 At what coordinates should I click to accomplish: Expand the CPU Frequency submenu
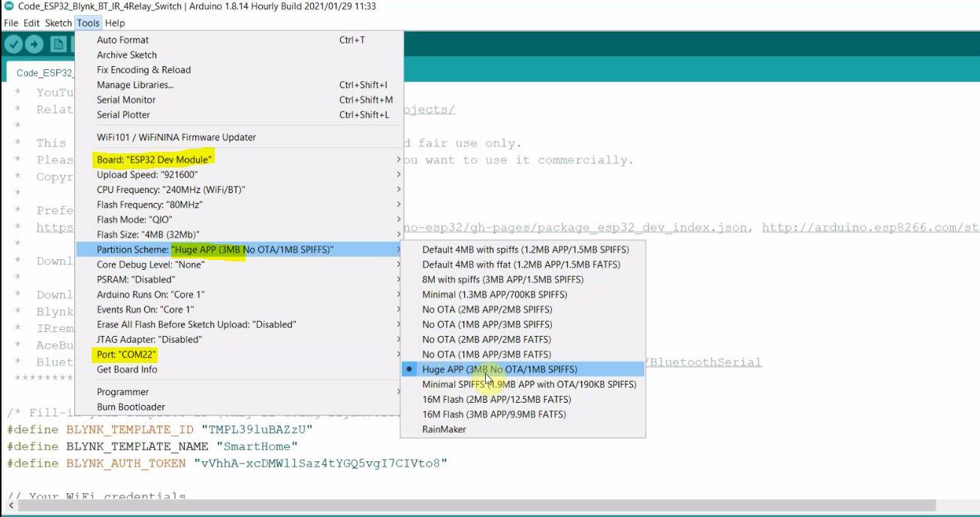240,189
